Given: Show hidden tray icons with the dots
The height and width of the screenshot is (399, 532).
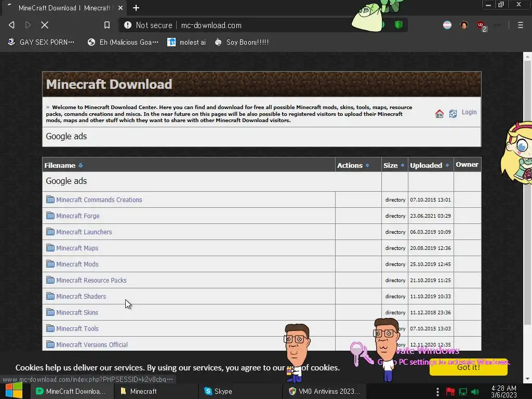Looking at the screenshot, I should tap(437, 392).
